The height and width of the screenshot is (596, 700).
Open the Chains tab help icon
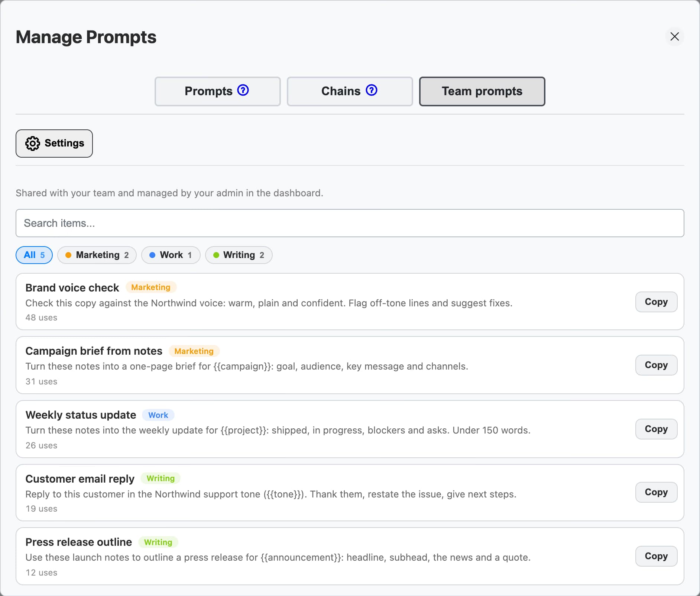point(372,90)
